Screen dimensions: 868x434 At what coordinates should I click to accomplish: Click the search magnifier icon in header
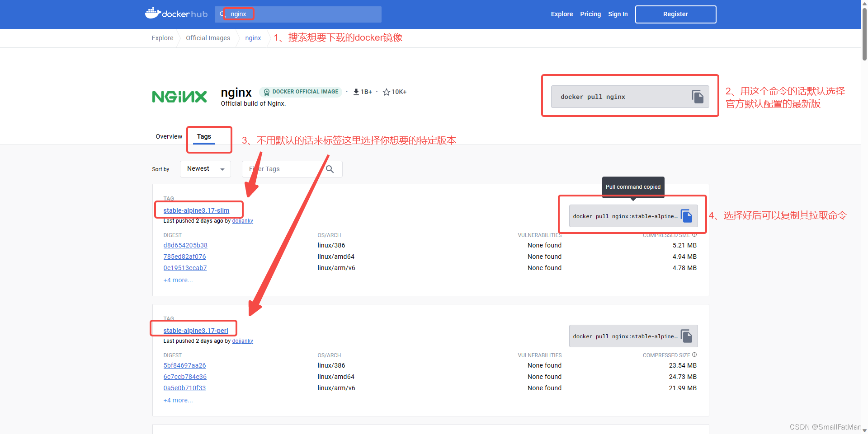[x=222, y=14]
